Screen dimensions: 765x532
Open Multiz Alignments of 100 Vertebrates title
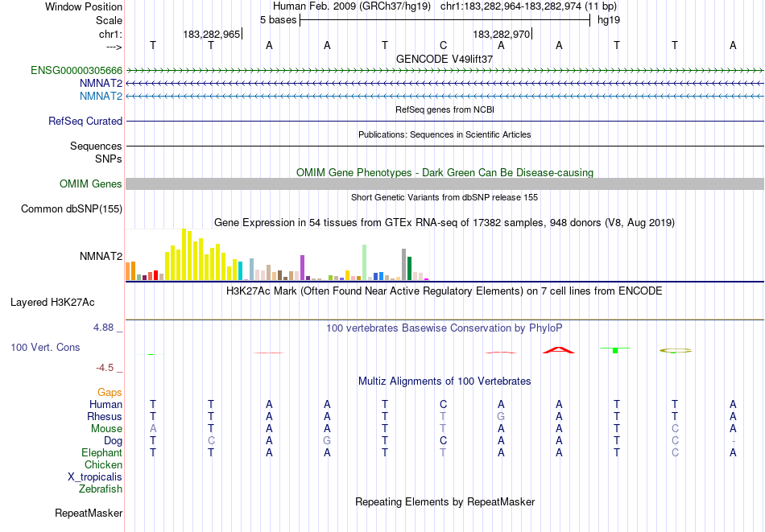pyautogui.click(x=445, y=381)
